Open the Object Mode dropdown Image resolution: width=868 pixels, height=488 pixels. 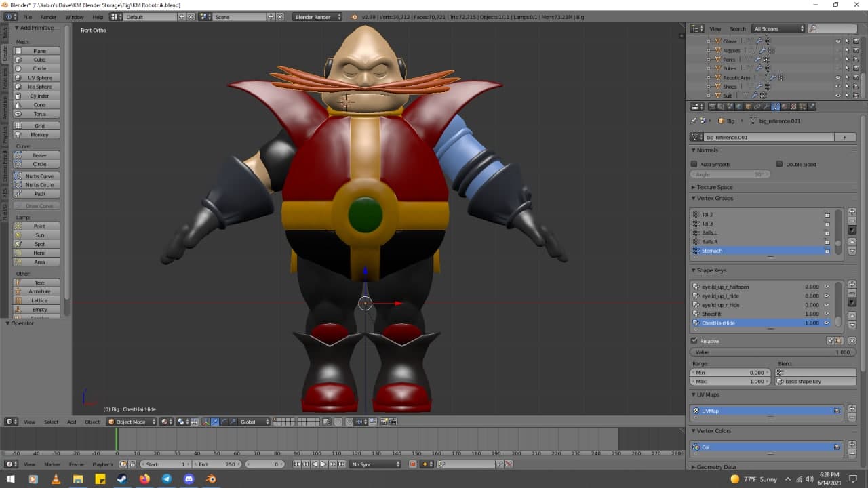coord(131,422)
